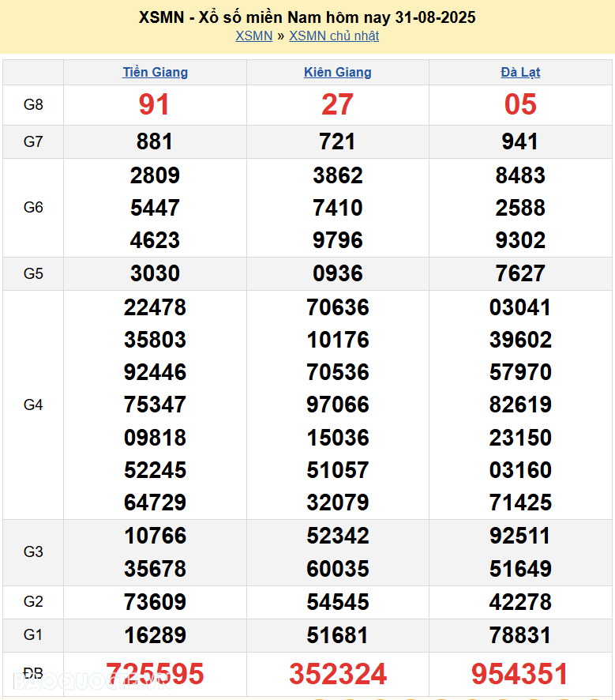Click Tiền Giang G1 number 16289
This screenshot has height=700, width=615.
click(155, 635)
